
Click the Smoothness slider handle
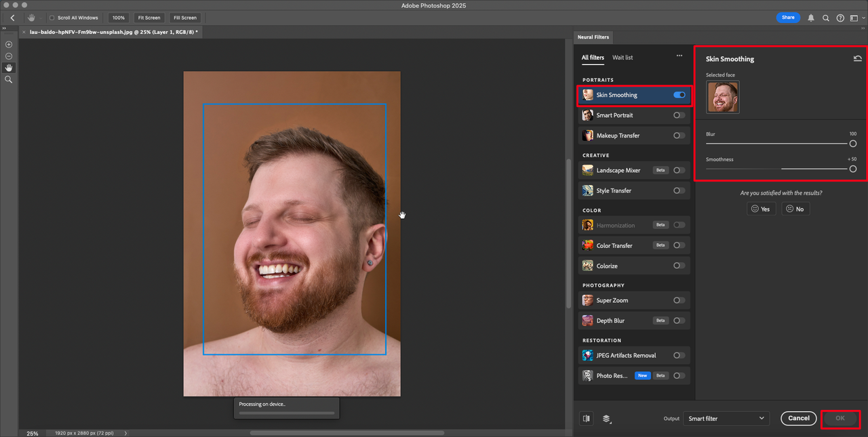coord(852,169)
